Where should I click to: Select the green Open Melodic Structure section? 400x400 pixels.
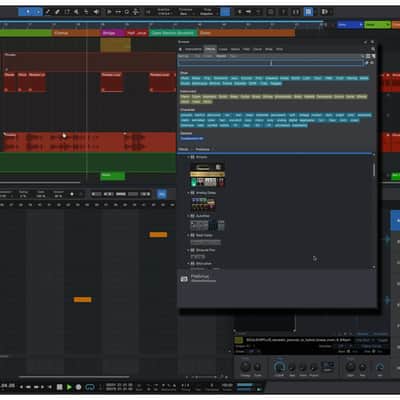(173, 33)
